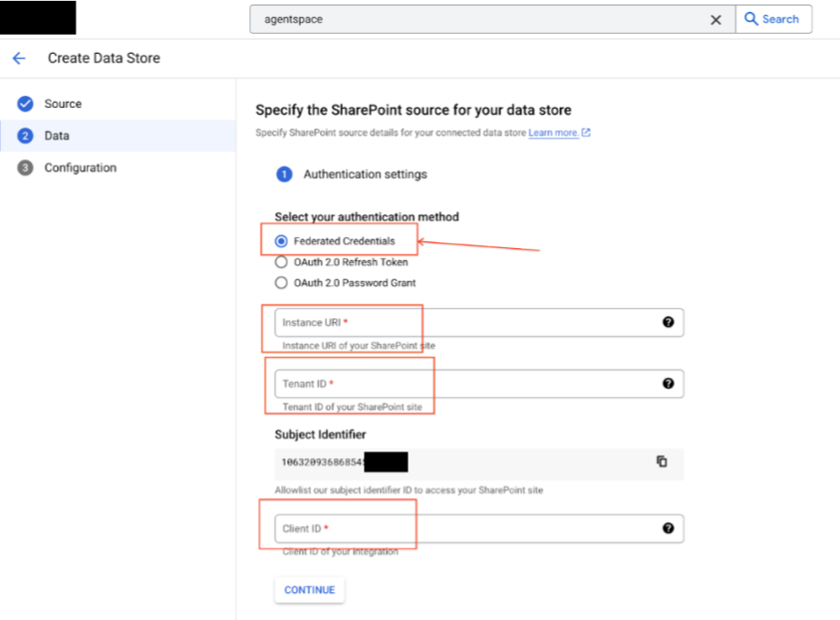Click into the Tenant ID input field

(x=448, y=383)
